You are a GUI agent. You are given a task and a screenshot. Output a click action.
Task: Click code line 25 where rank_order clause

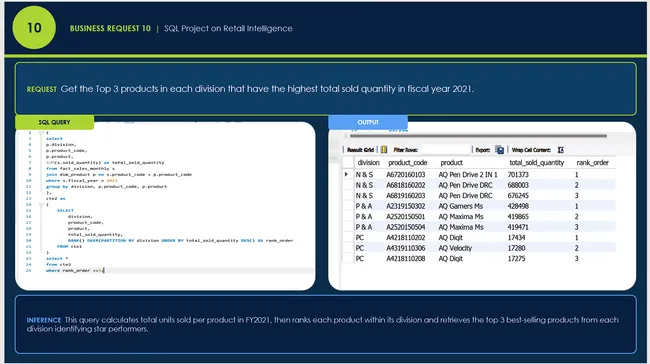click(x=75, y=270)
